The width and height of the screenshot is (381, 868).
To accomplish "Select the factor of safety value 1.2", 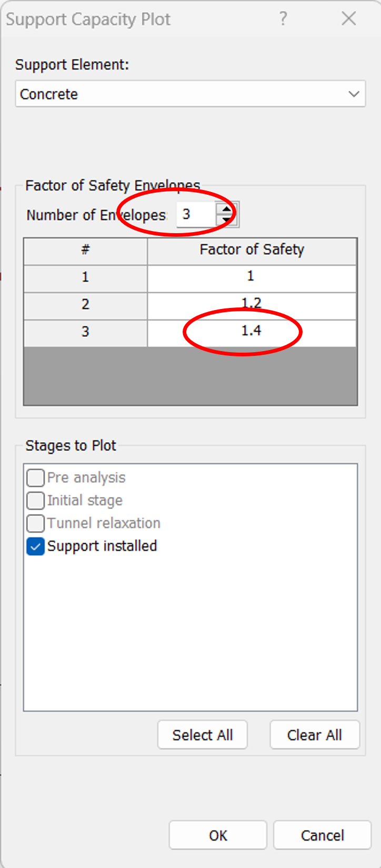I will point(252,304).
